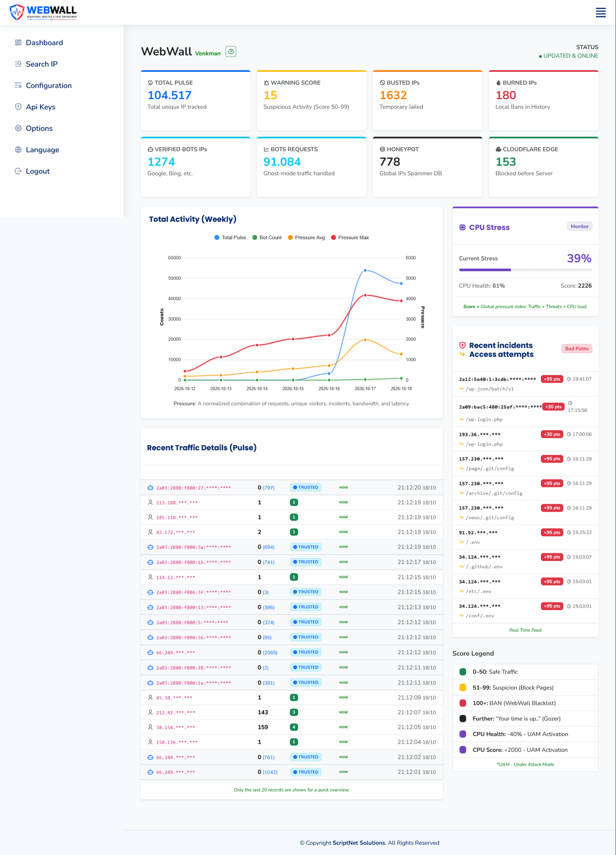Click the +30 pts badge for 193.36.***.***
Image resolution: width=616 pixels, height=855 pixels.
(x=552, y=434)
